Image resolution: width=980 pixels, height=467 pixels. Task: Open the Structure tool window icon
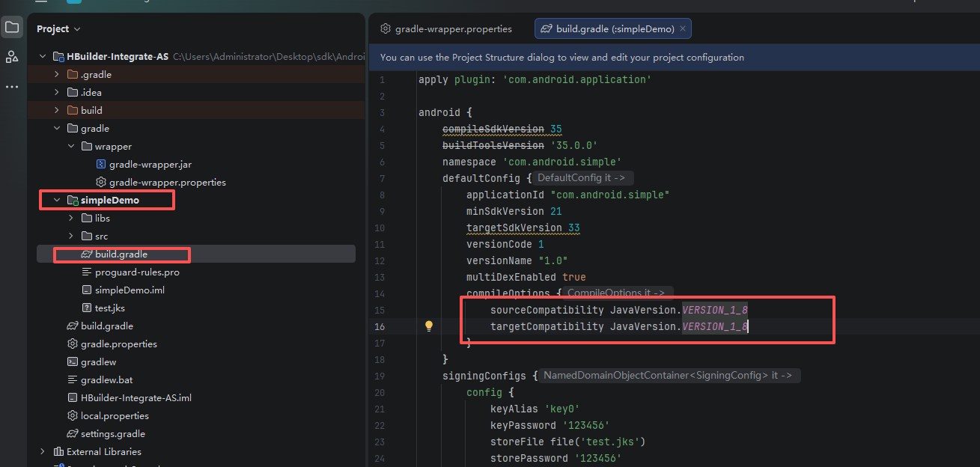[x=12, y=57]
